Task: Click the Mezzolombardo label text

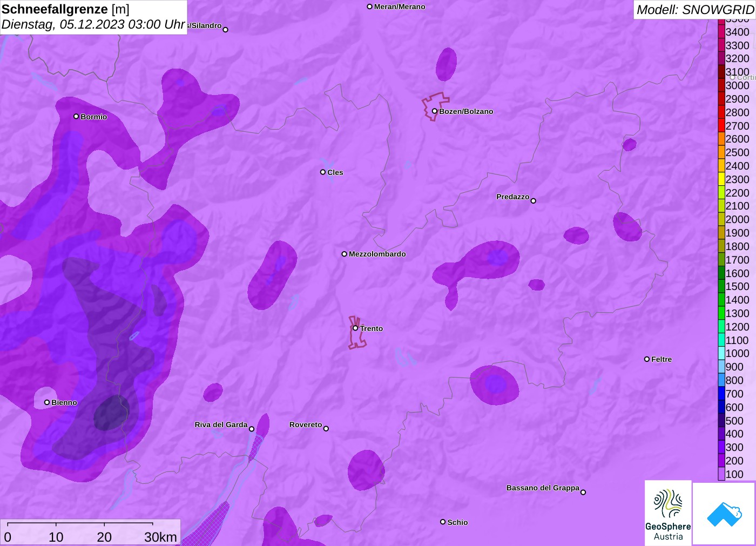Action: pos(377,254)
